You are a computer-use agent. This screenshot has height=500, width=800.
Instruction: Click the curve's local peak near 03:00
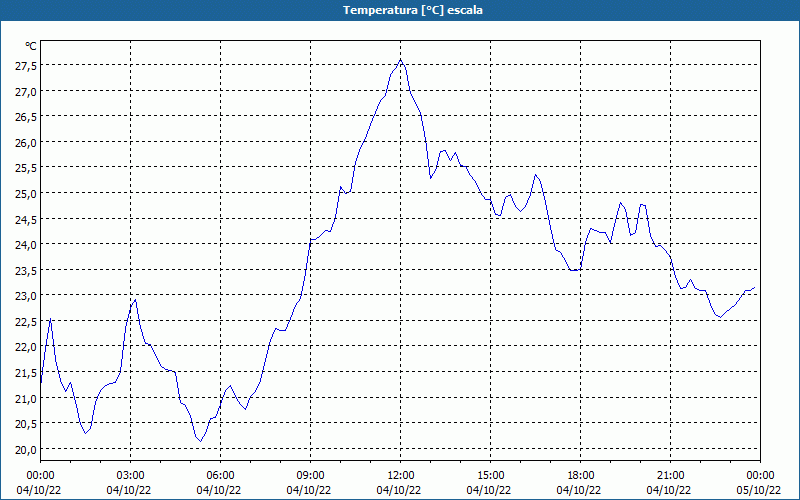point(135,299)
